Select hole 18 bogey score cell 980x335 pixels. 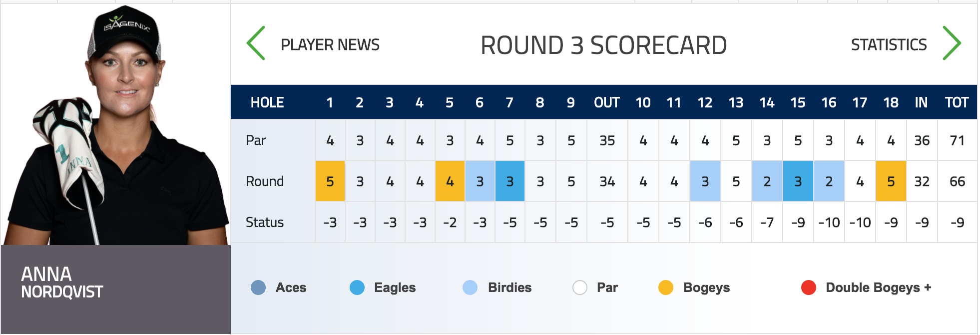pos(891,181)
